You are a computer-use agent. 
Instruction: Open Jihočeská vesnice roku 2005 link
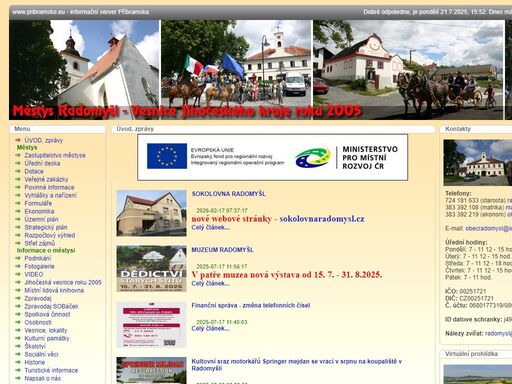[x=63, y=282]
